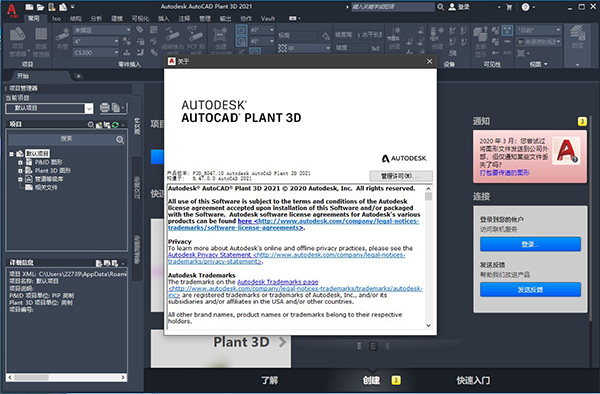Click the green refresh icon in project panel
Screen dimensions: 600x394
[115, 124]
